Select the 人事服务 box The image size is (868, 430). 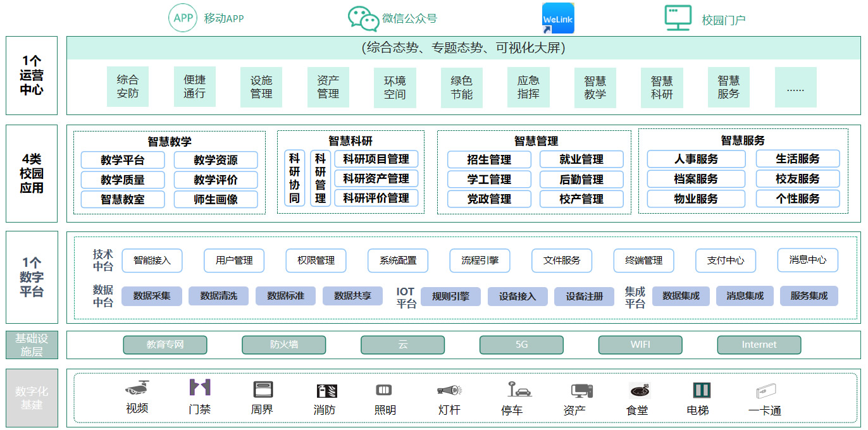tap(696, 159)
